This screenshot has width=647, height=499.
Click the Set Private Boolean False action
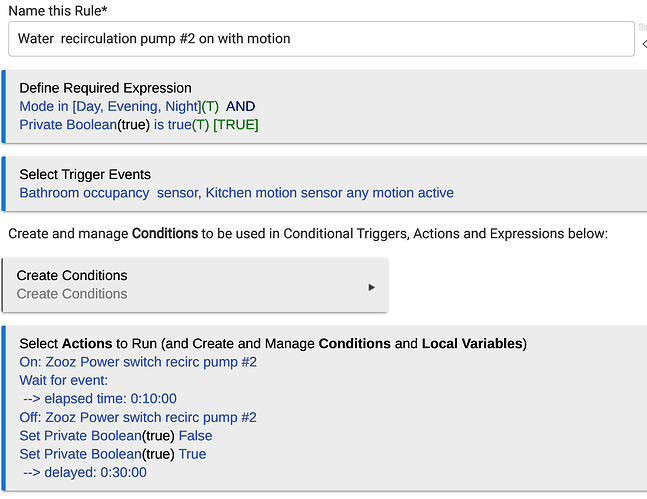[116, 435]
